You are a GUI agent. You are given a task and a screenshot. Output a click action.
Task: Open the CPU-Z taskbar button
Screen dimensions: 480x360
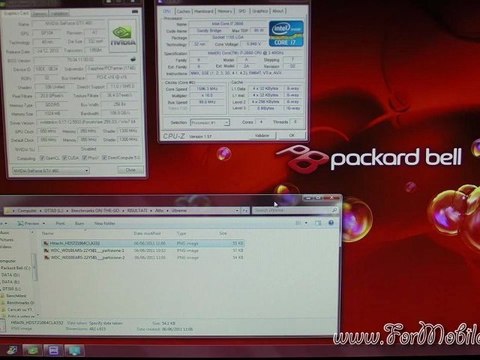click(53, 350)
